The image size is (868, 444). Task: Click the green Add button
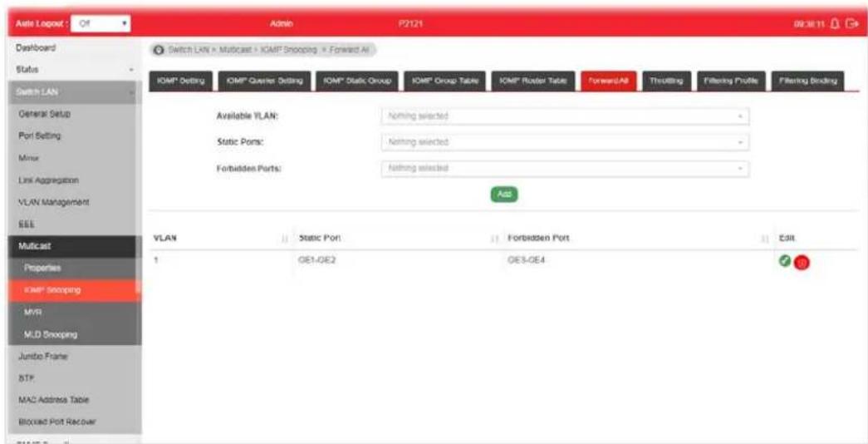[x=503, y=194]
